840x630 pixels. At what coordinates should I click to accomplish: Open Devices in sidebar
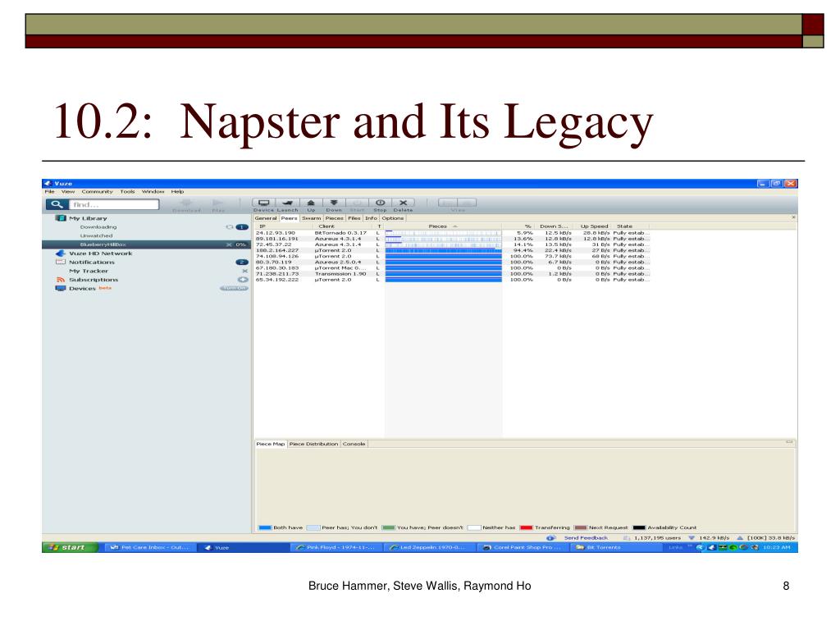[x=82, y=288]
